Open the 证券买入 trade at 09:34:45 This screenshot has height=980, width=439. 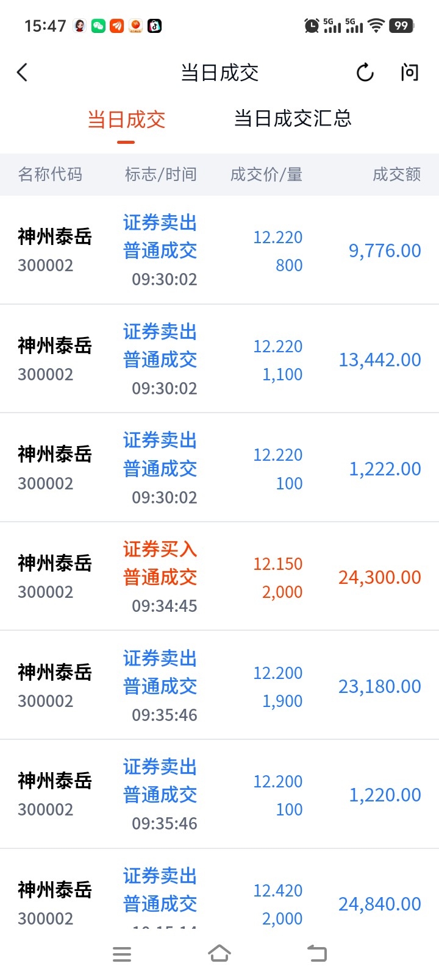(x=220, y=577)
